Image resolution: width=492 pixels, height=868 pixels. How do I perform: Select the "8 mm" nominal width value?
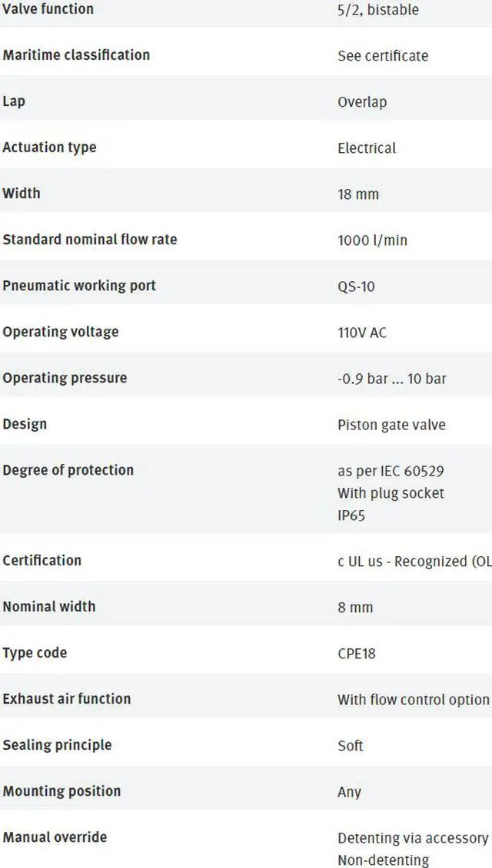[355, 607]
